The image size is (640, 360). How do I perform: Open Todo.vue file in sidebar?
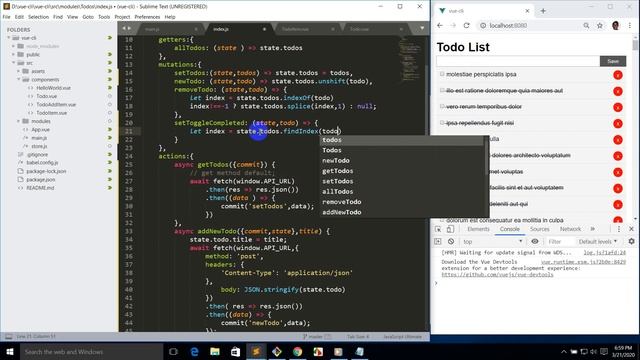pyautogui.click(x=47, y=96)
